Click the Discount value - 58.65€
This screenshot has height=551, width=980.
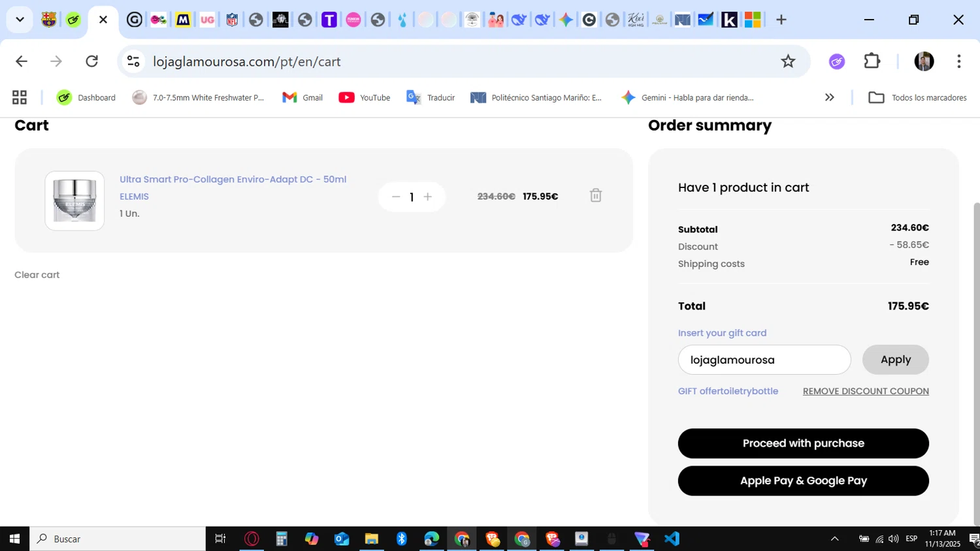(x=909, y=245)
